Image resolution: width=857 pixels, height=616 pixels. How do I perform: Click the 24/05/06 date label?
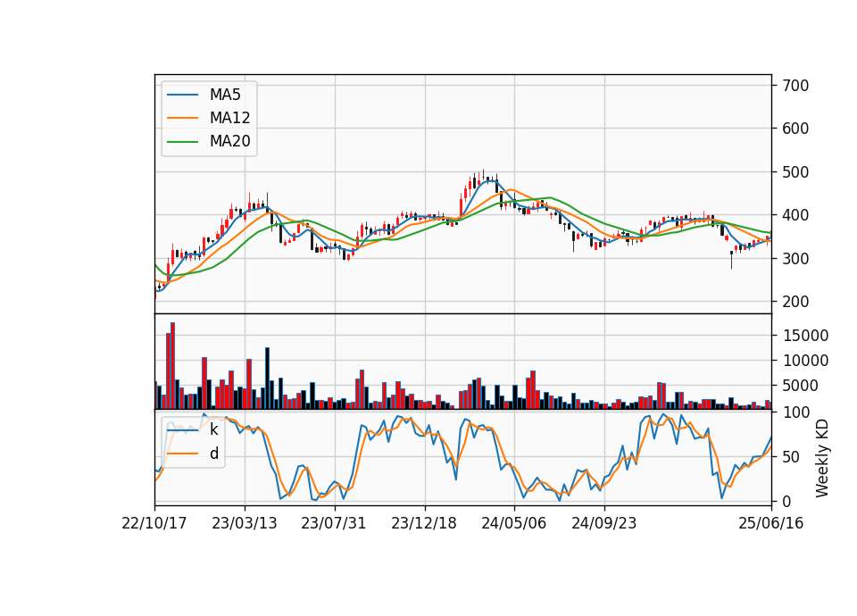[514, 523]
